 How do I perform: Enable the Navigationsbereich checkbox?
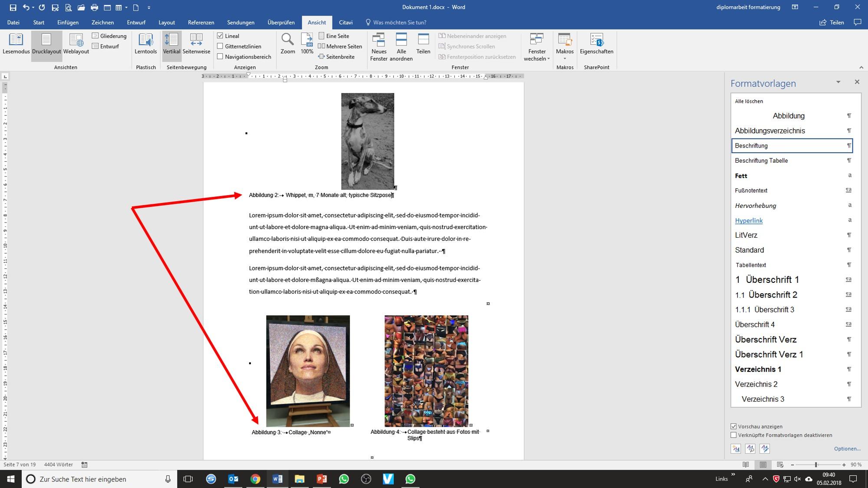pyautogui.click(x=220, y=57)
